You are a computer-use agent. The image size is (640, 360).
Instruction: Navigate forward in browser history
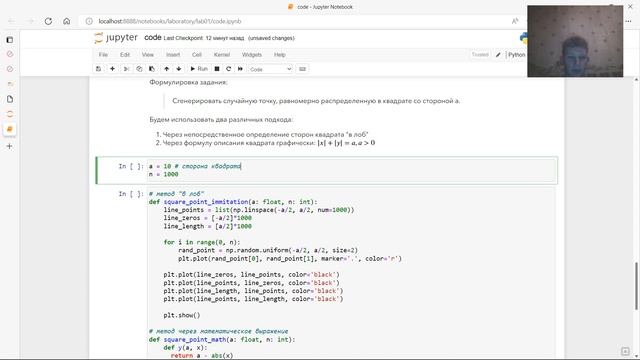[x=30, y=21]
